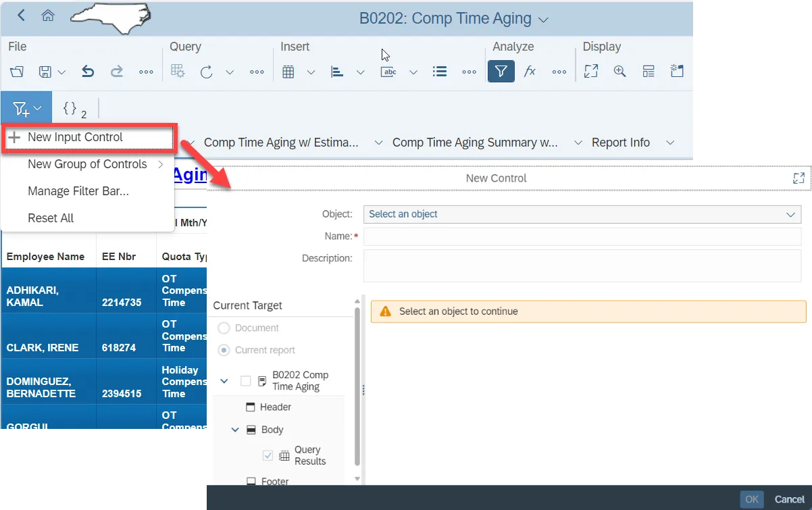Image resolution: width=812 pixels, height=510 pixels.
Task: Select New Input Control
Action: (x=88, y=137)
